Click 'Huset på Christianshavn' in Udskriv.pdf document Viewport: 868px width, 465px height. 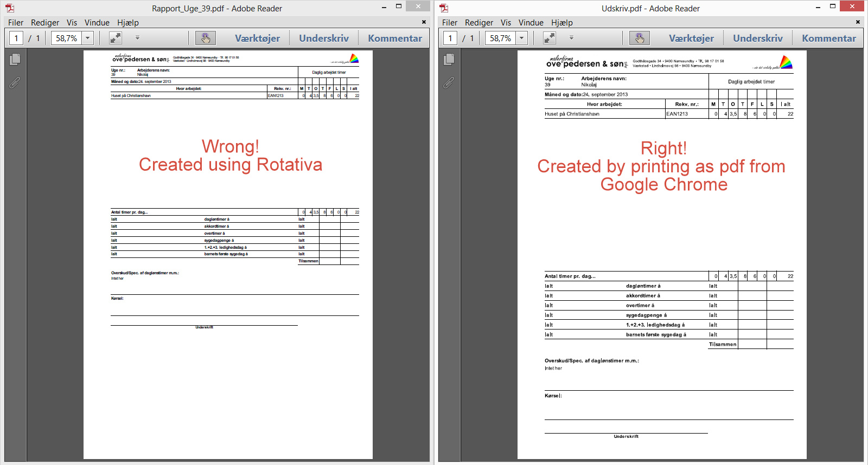pos(572,114)
